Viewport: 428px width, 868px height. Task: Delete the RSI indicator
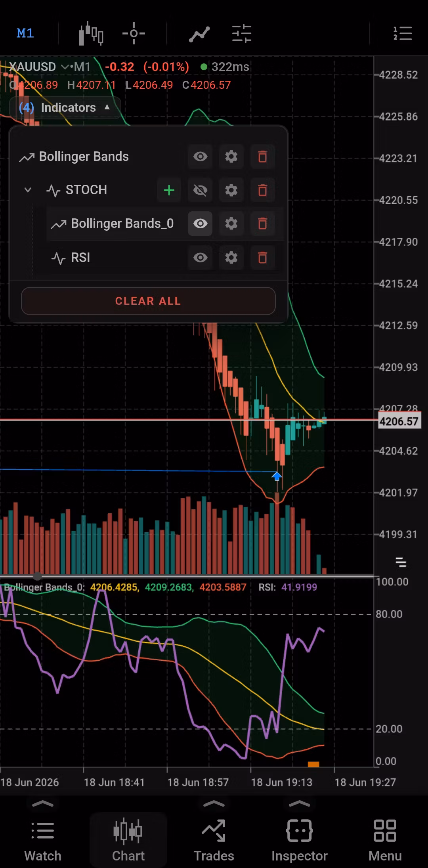coord(263,258)
